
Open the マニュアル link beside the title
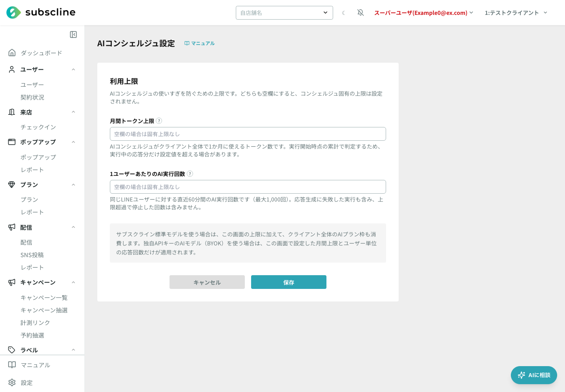coord(200,44)
